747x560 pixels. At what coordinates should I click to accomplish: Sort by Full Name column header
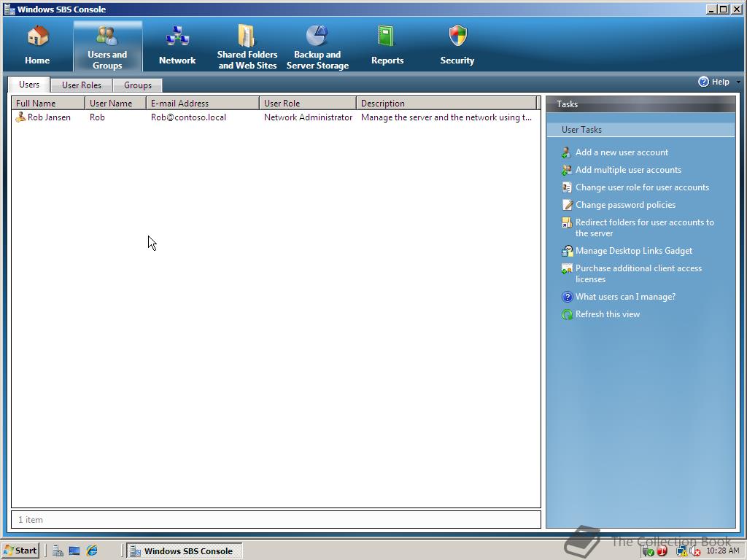click(x=48, y=104)
